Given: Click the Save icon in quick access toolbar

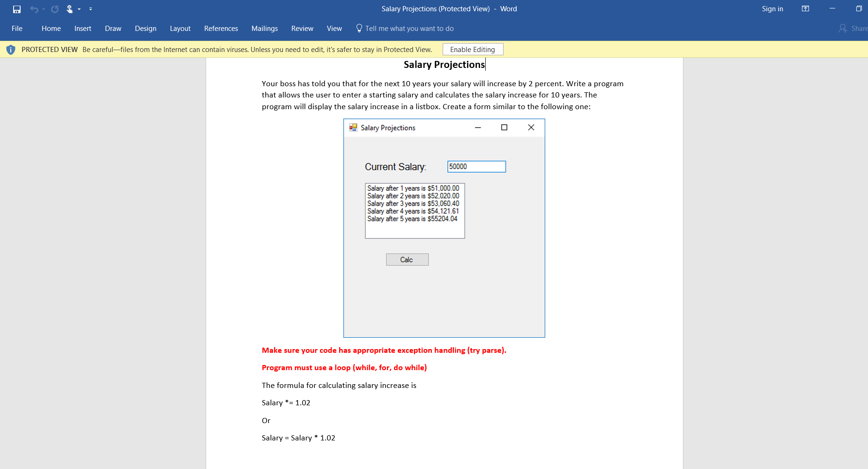Looking at the screenshot, I should pos(17,9).
